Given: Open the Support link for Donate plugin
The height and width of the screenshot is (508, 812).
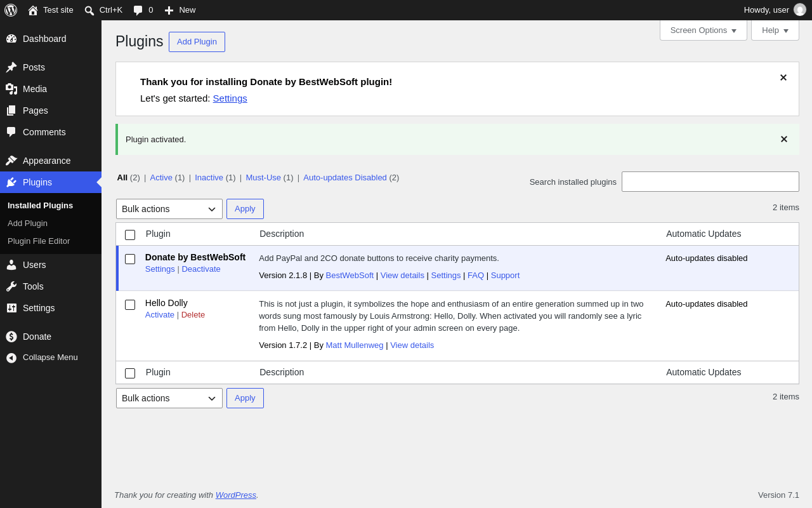Looking at the screenshot, I should (x=505, y=276).
